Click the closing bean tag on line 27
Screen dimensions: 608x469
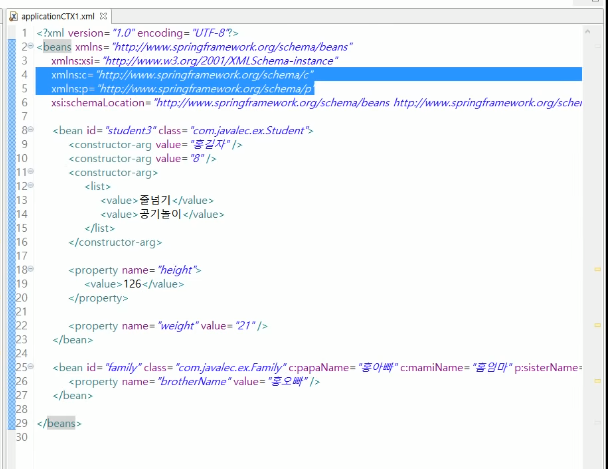coord(73,396)
